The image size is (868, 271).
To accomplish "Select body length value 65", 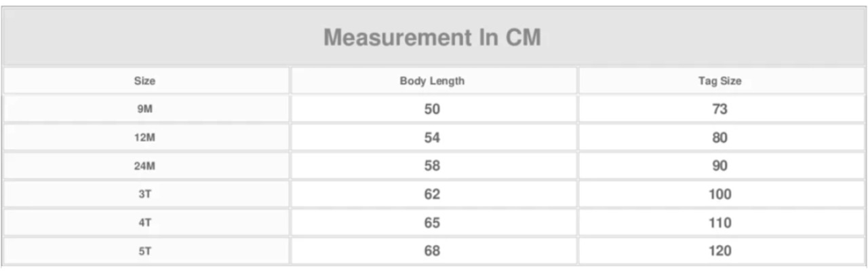I will (432, 223).
